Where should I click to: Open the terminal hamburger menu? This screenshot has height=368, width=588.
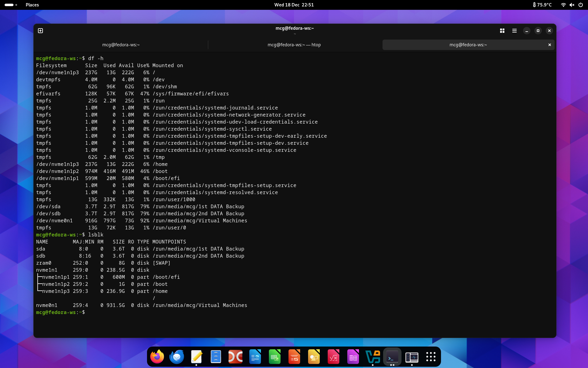point(514,31)
